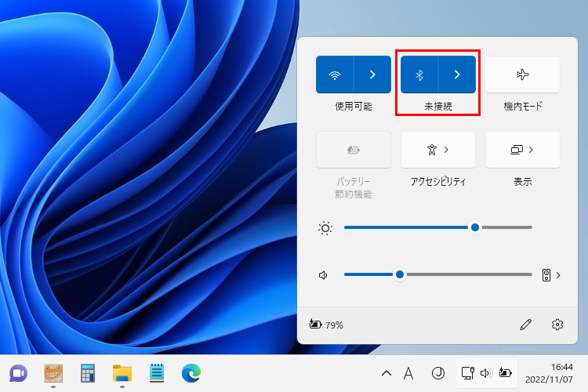Viewport: 588px width, 392px height.
Task: Open the Notepad app from taskbar
Action: [x=156, y=372]
